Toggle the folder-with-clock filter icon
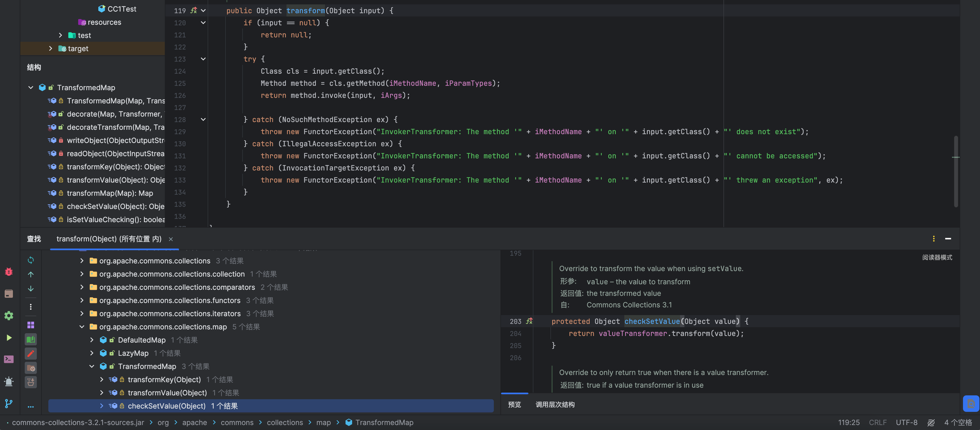This screenshot has width=980, height=430. click(x=31, y=368)
